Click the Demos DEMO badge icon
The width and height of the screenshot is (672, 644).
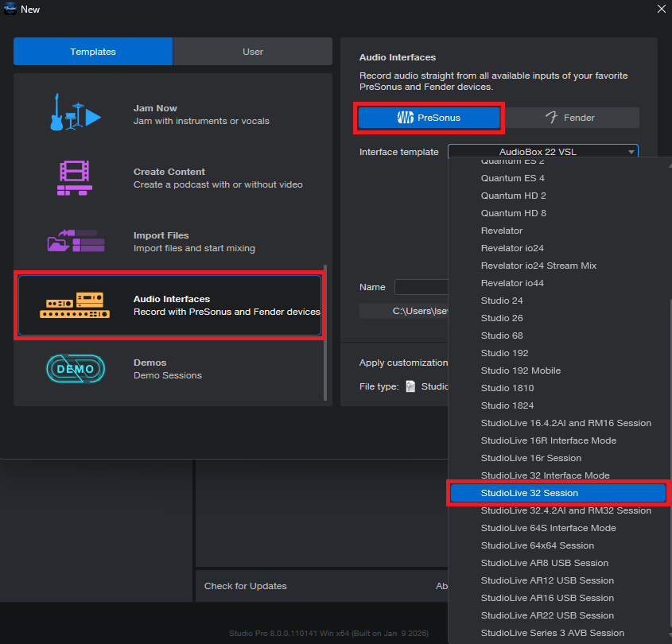(x=76, y=368)
